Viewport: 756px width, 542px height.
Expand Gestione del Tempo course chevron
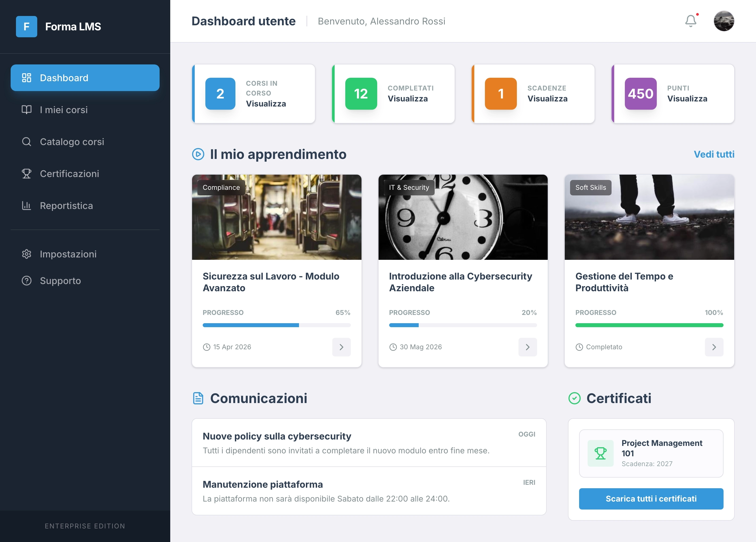point(714,347)
